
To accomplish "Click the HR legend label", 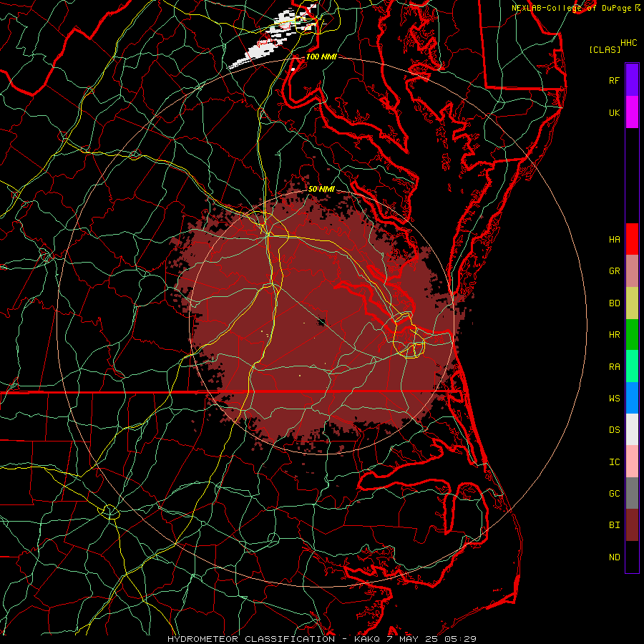I will click(614, 335).
